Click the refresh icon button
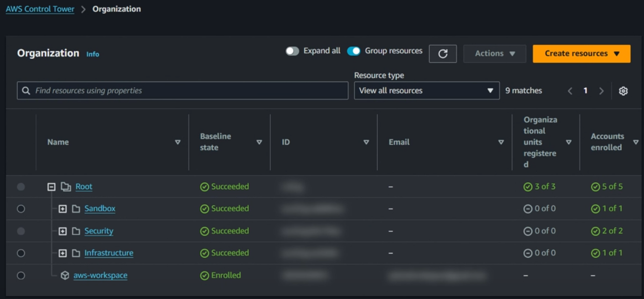This screenshot has width=644, height=299. click(x=442, y=54)
